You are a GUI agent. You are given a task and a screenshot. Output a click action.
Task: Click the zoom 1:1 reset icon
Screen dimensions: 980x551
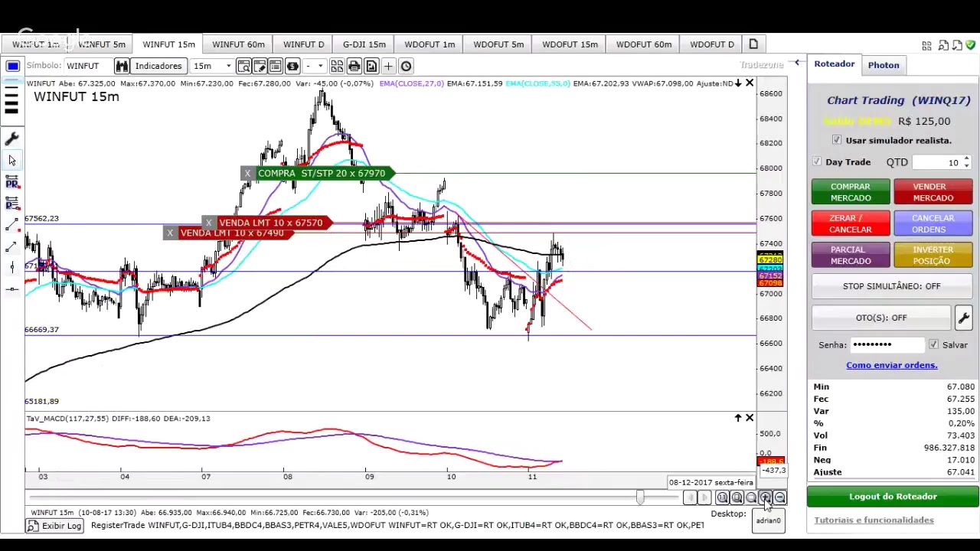722,498
